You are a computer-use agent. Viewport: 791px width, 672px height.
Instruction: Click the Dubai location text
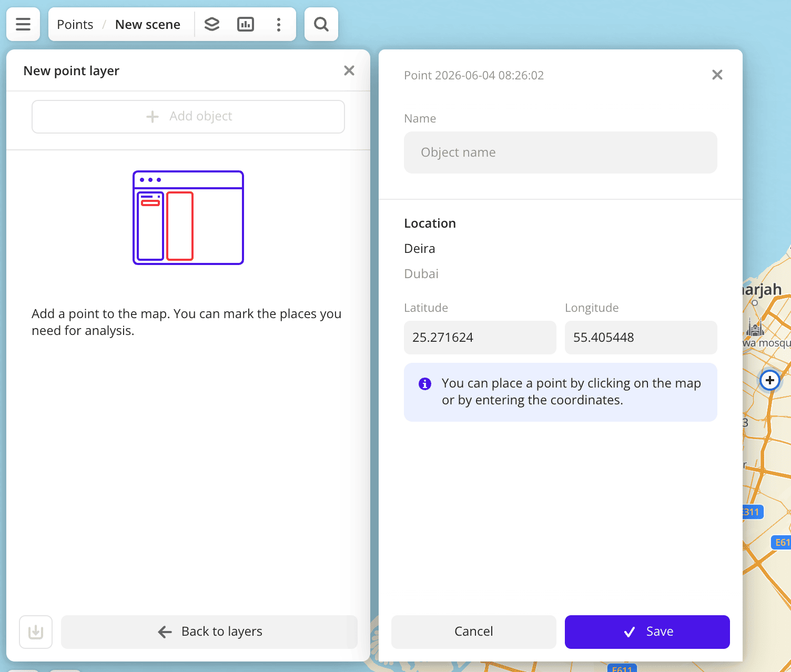point(421,274)
